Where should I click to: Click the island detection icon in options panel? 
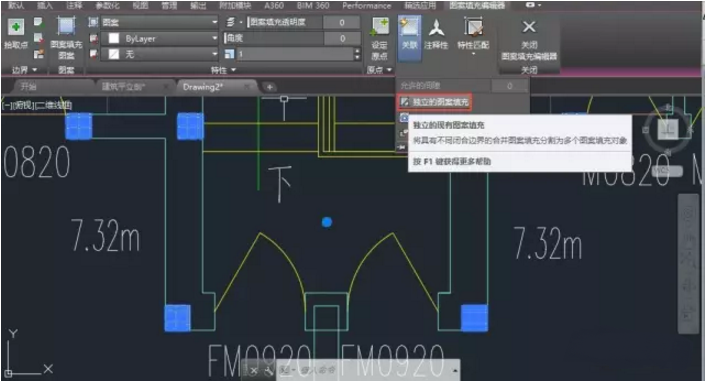(403, 117)
